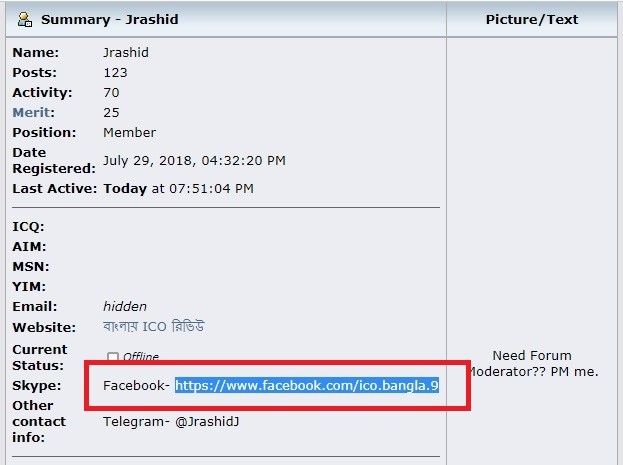Click the Picture/Text column header
This screenshot has height=465, width=623.
click(532, 19)
